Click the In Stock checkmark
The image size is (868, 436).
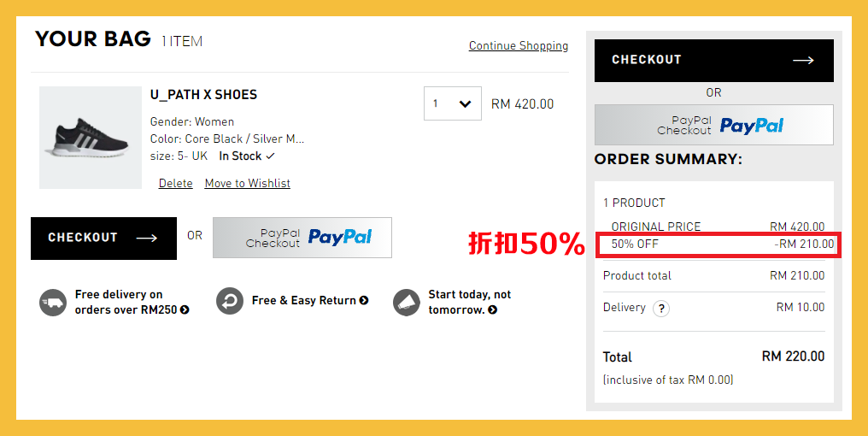[x=271, y=156]
